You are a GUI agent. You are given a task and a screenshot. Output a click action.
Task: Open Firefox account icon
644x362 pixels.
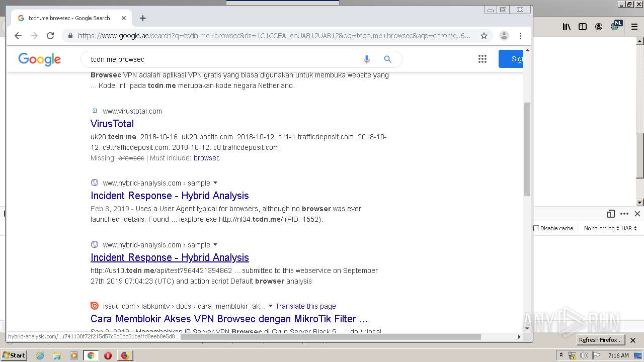click(x=599, y=27)
